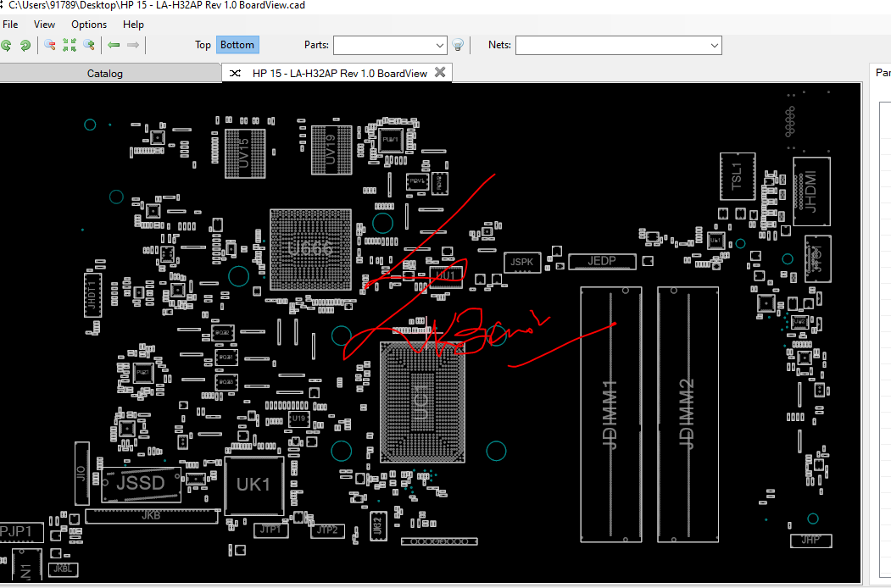This screenshot has width=891, height=588.
Task: Select the UC1 CPU component
Action: point(422,402)
